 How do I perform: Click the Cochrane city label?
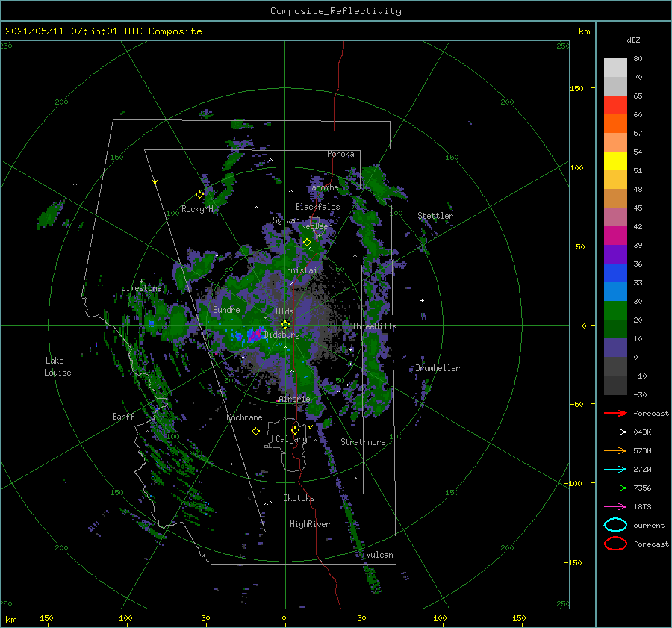point(244,417)
